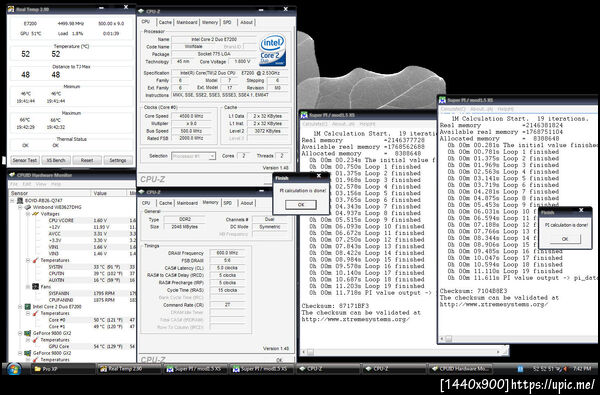The height and width of the screenshot is (395, 600).
Task: Open the Mainboard tab in the CPU-Z memory window
Action: (187, 203)
